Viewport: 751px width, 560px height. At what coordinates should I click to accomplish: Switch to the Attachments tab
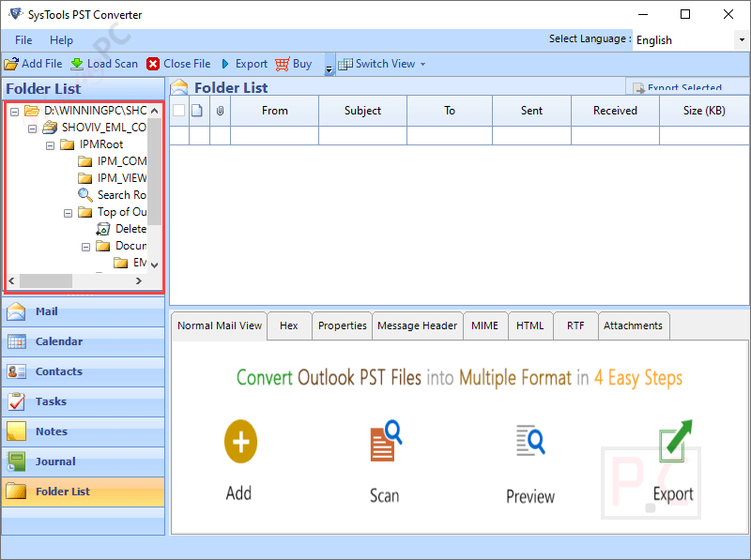pos(633,325)
